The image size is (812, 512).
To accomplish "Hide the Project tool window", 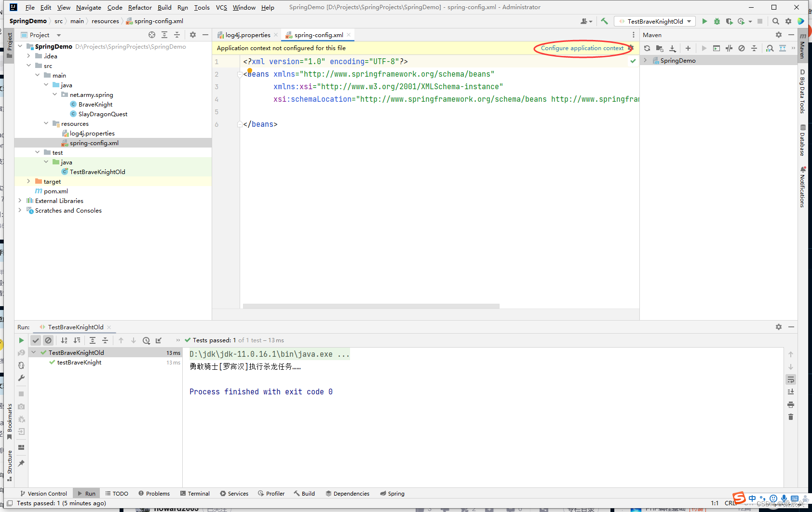I will pos(205,35).
